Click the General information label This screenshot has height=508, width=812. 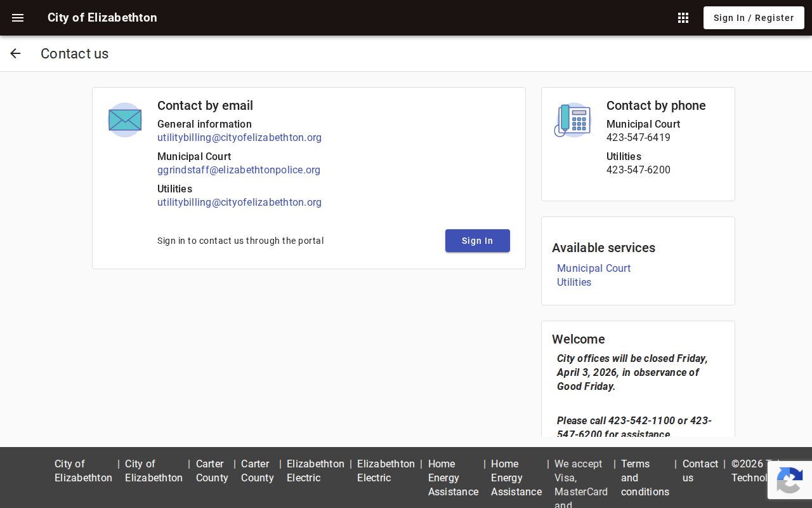204,124
